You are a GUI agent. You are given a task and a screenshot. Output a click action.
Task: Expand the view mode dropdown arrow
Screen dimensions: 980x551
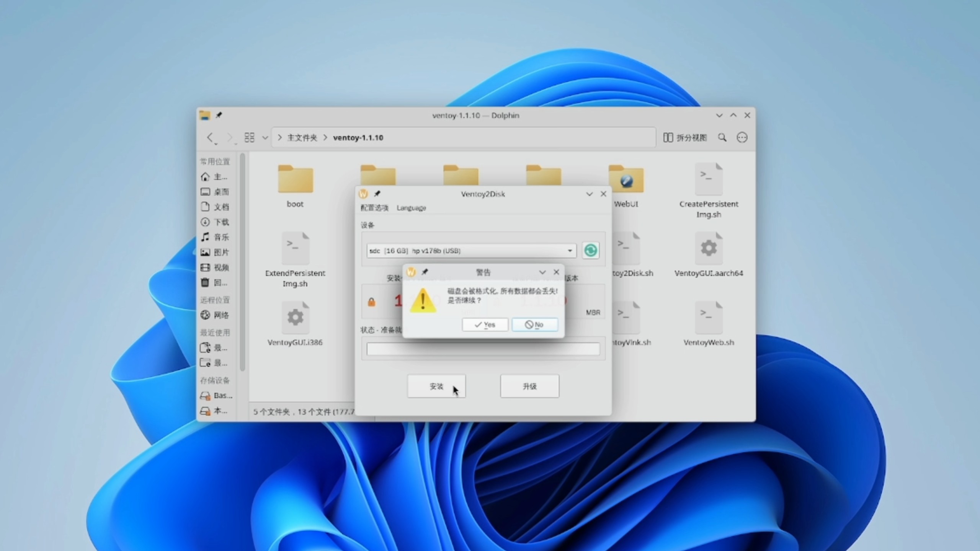pos(265,138)
